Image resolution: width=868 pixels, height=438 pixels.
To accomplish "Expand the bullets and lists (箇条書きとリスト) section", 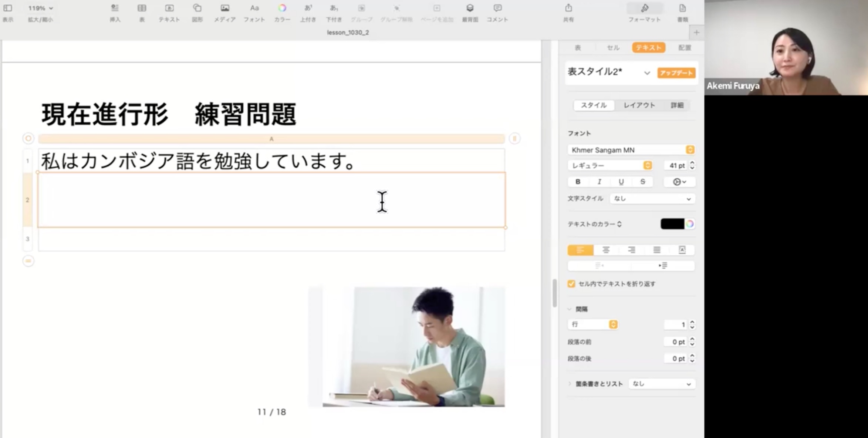I will pos(570,384).
